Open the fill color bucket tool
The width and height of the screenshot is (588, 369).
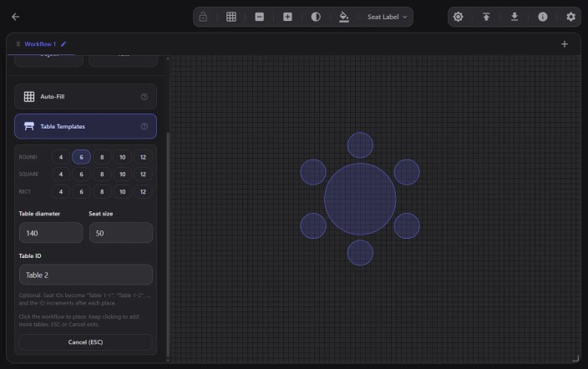[x=344, y=17]
